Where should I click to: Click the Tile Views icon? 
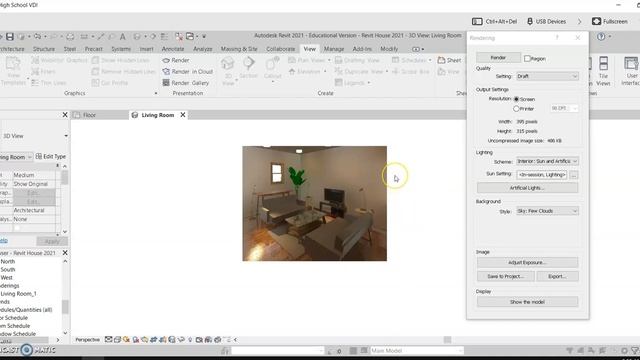tap(603, 64)
